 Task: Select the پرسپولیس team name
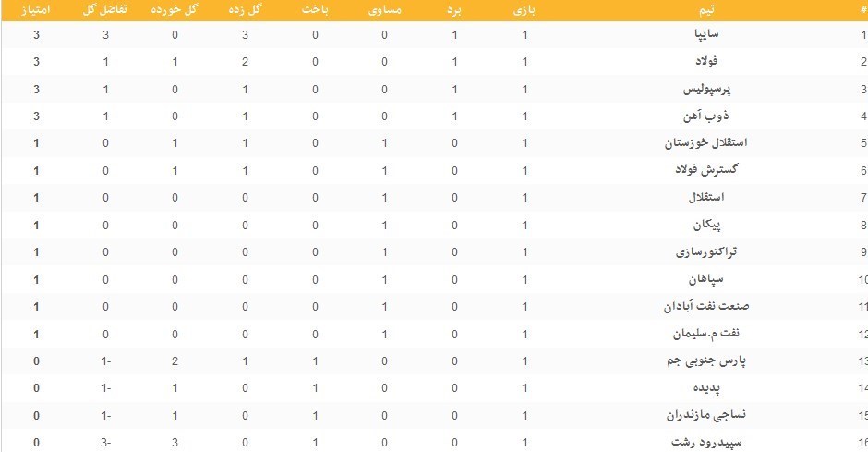click(706, 89)
